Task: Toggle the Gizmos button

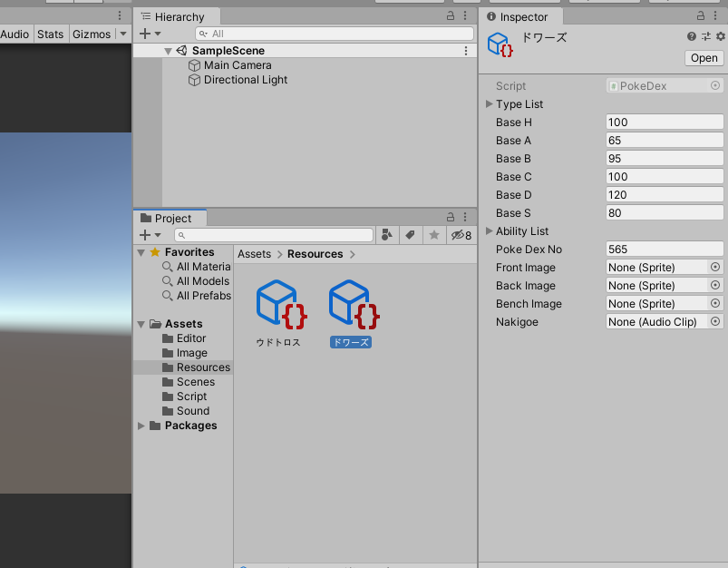Action: pos(92,34)
